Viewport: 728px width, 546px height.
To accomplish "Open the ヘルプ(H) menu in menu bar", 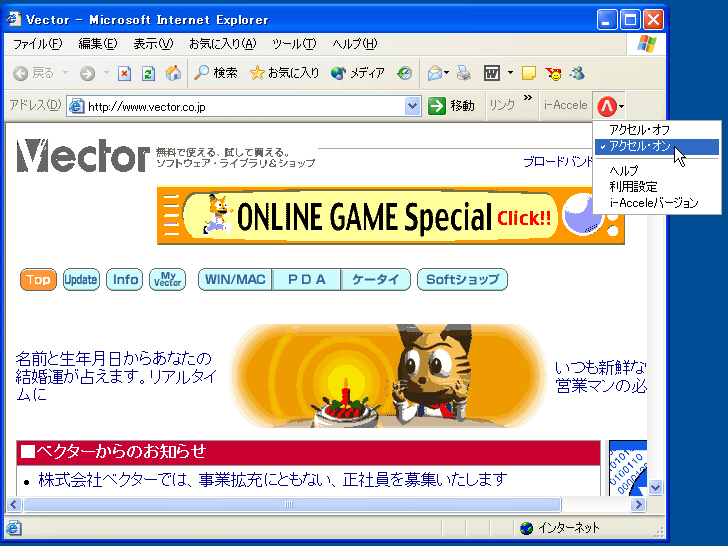I will 355,44.
